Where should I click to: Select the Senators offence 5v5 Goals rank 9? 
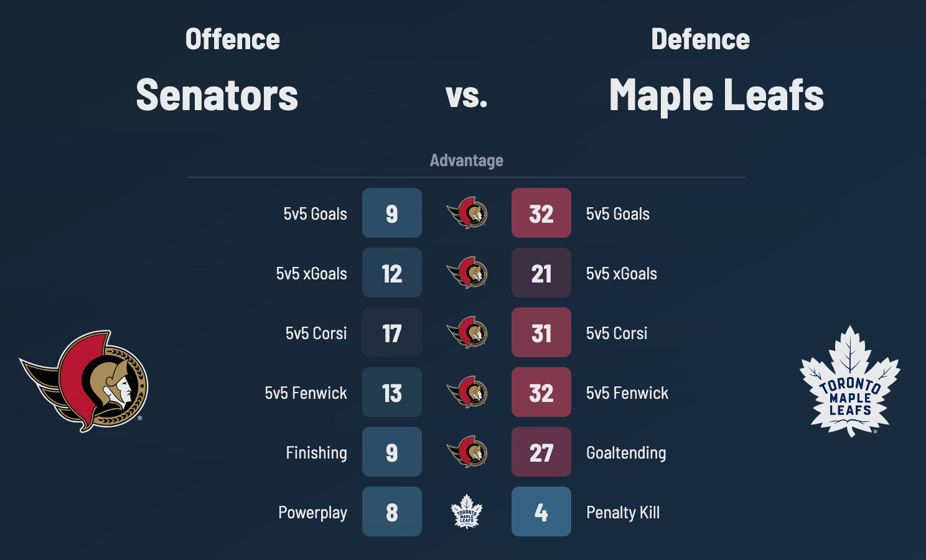pos(392,213)
